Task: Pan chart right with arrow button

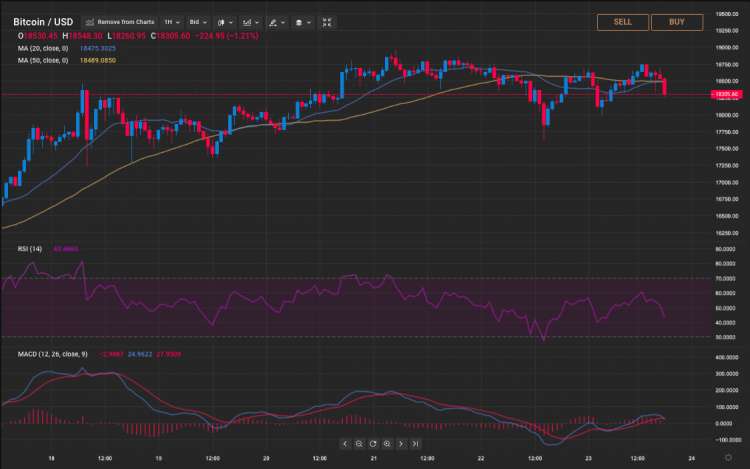Action: (x=401, y=444)
